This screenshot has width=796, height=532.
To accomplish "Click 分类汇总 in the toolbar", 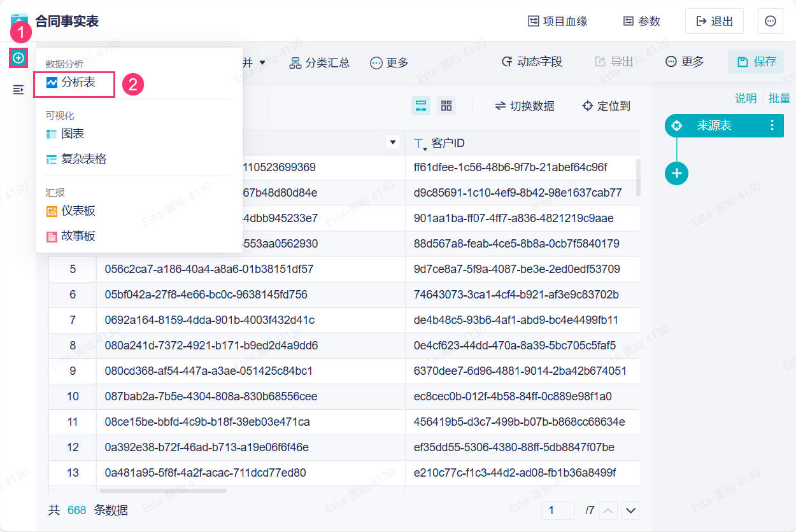I will pos(320,62).
